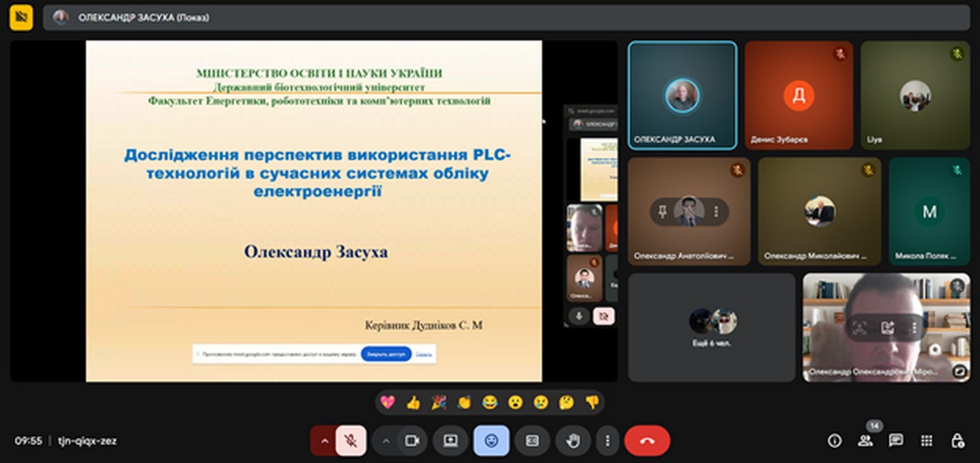This screenshot has height=463, width=980.
Task: Show the participants list
Action: 865,441
